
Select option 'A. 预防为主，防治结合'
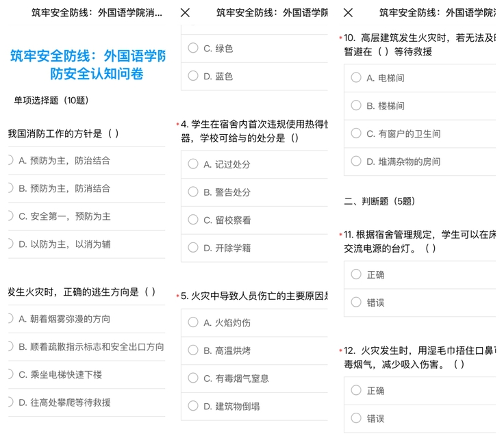point(64,160)
